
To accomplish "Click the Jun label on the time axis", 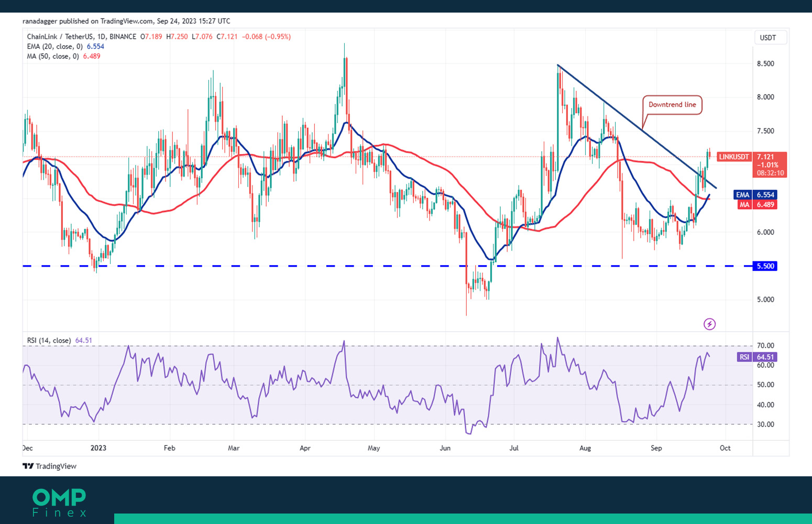I will tap(445, 449).
